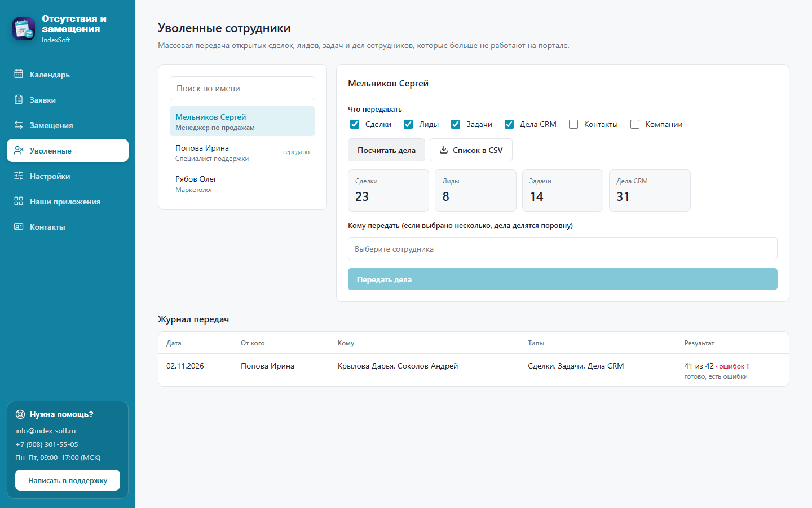
Task: Go to Заявки section
Action: [x=68, y=100]
